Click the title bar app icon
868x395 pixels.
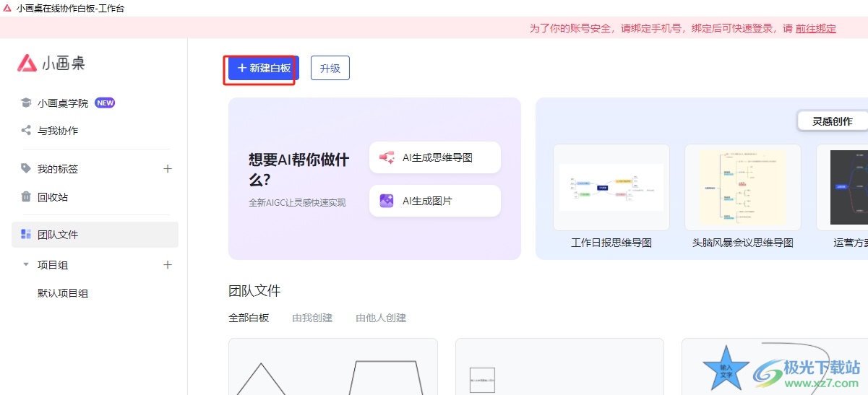point(7,8)
